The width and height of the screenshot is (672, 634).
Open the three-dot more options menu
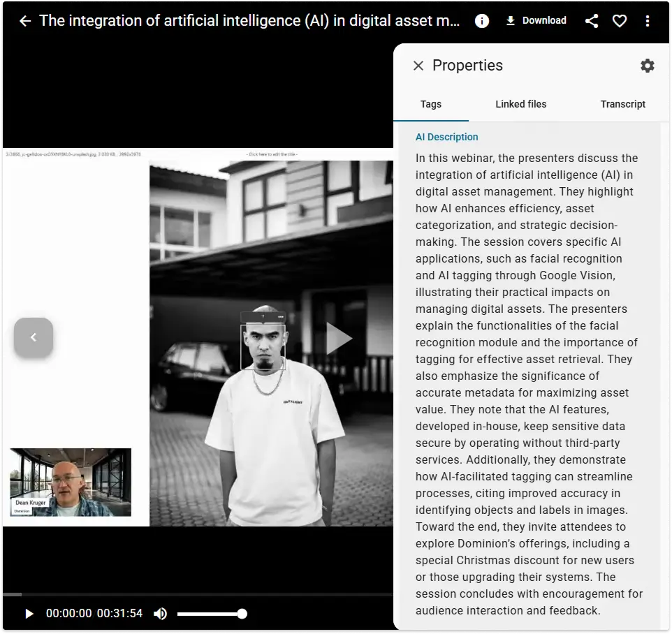click(x=648, y=21)
